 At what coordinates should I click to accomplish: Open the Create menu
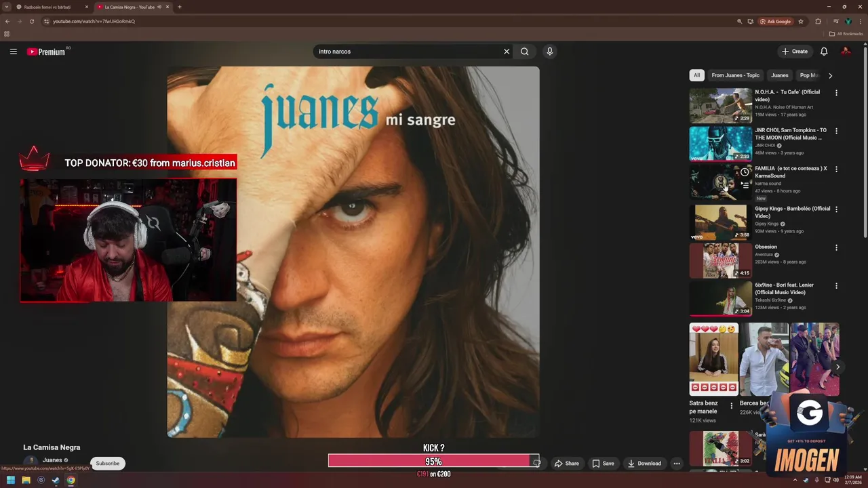[795, 52]
